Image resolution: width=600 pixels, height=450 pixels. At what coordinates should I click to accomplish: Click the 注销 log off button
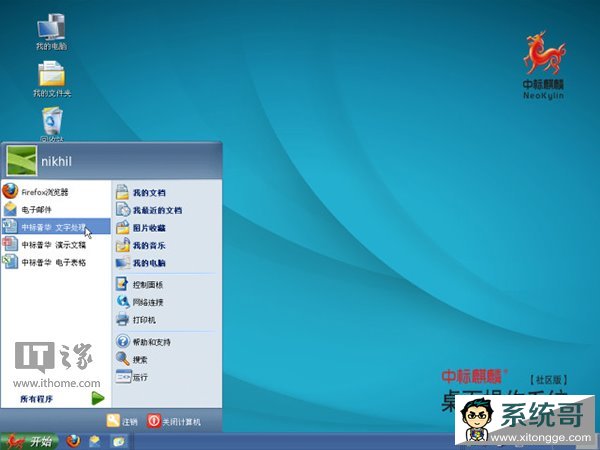click(x=122, y=421)
